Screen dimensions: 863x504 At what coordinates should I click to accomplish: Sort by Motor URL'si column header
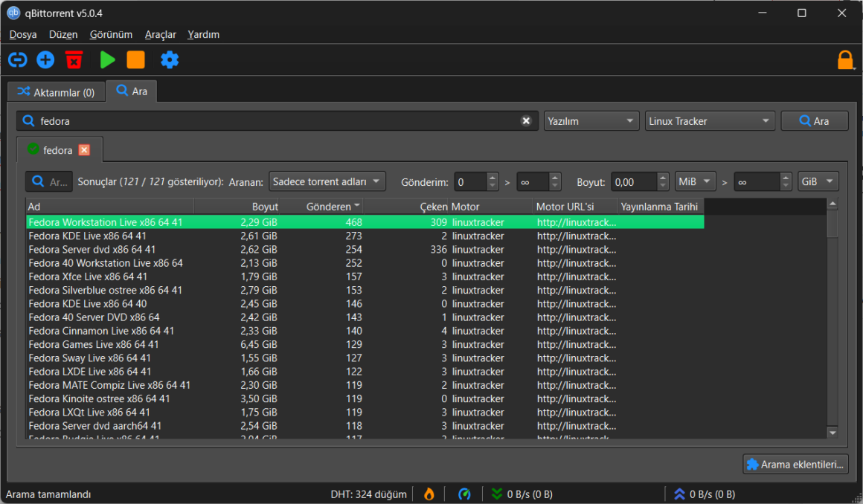575,207
